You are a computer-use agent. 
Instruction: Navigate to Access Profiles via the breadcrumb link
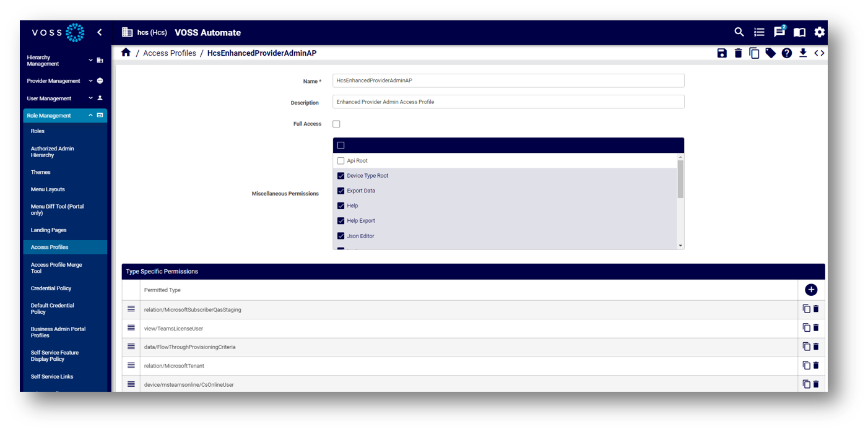[170, 53]
